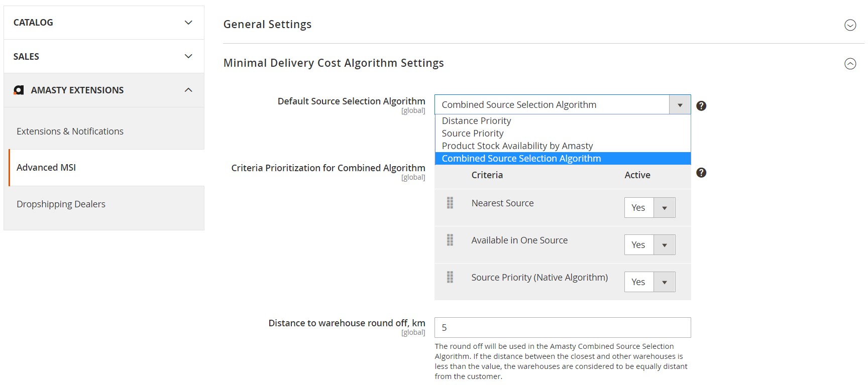Open the Nearest Source Active dropdown
Screen dimensions: 868x385
tap(649, 208)
